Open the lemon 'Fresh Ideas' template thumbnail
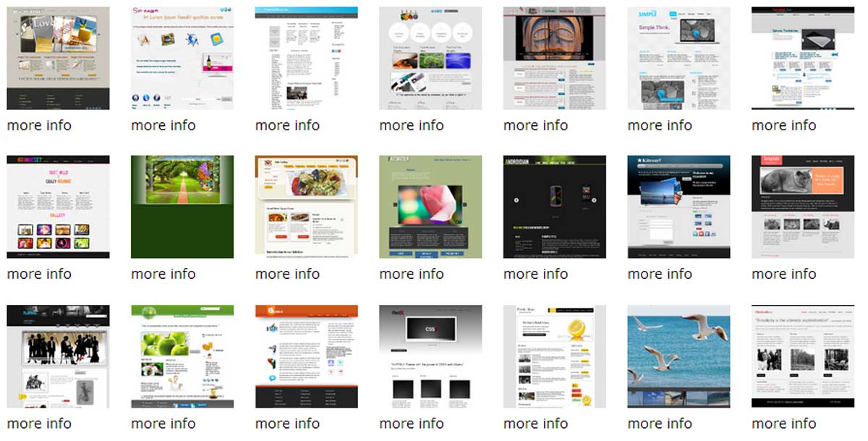 (555, 356)
